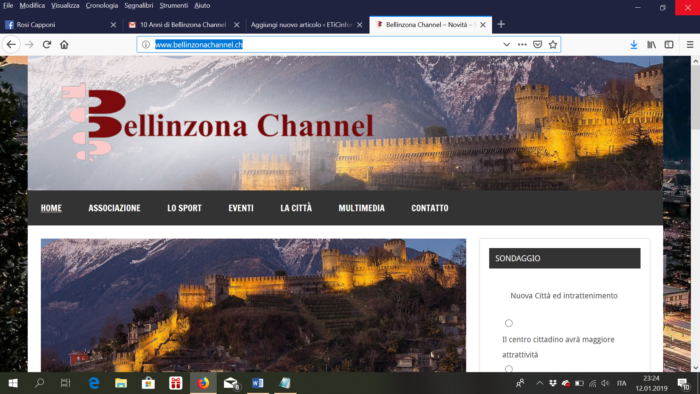Show site information icon in address bar
The height and width of the screenshot is (394, 700).
(146, 45)
